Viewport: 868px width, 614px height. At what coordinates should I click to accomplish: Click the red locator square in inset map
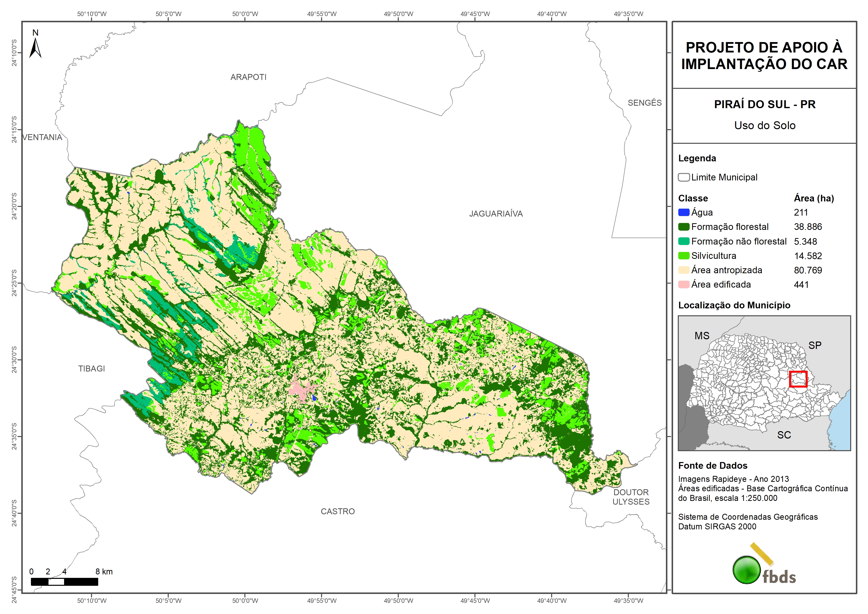tap(798, 379)
